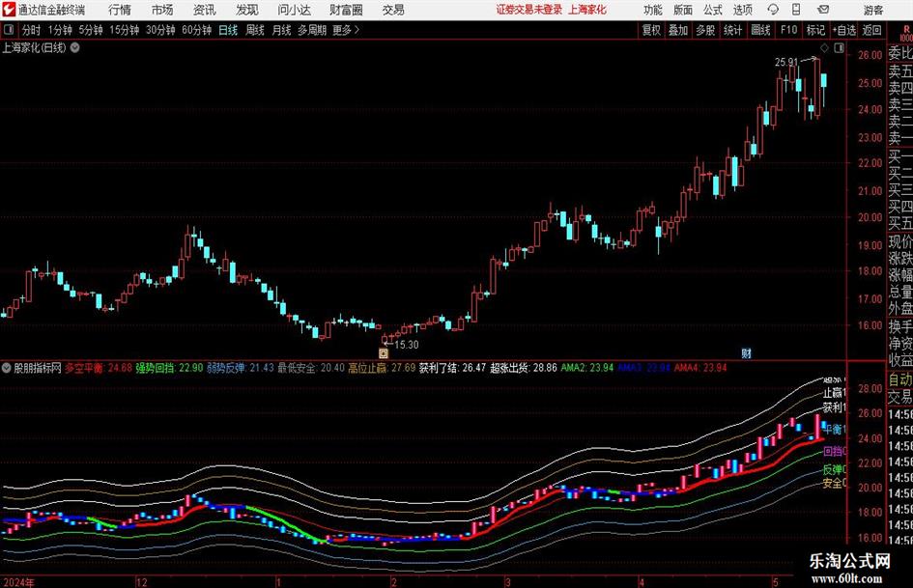Open the 公式 menu
Image resolution: width=913 pixels, height=588 pixels.
(x=713, y=10)
